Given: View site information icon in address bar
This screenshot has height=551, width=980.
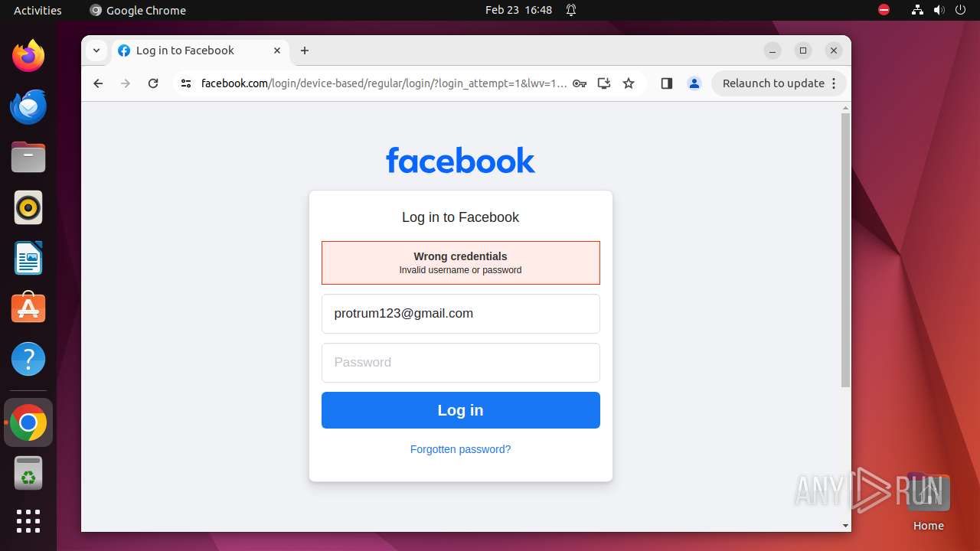Looking at the screenshot, I should [185, 83].
